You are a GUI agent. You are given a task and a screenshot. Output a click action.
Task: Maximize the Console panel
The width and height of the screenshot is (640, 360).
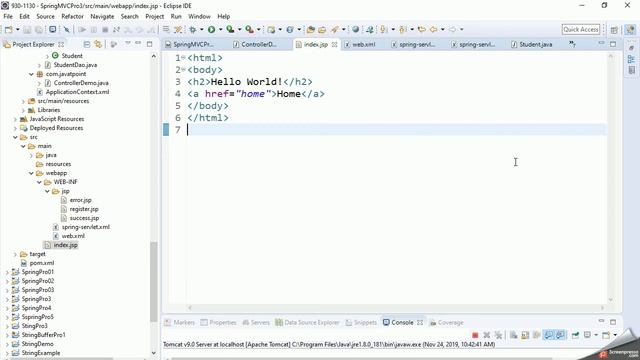pos(613,322)
